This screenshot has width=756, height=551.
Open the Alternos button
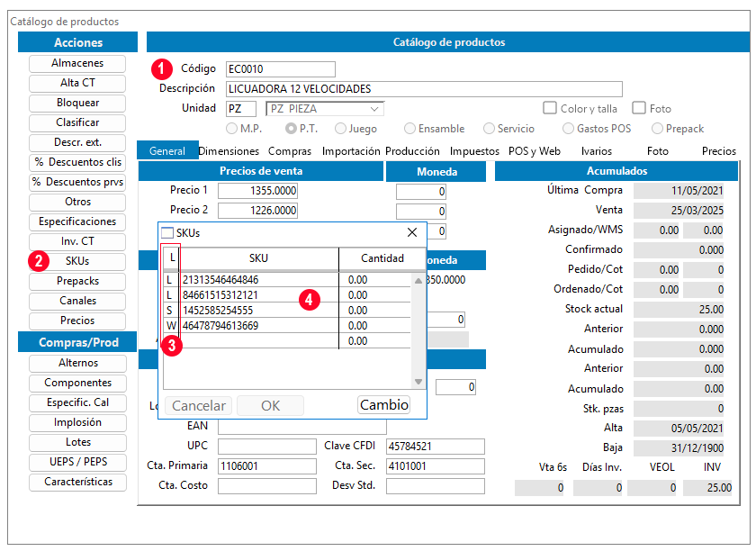[x=77, y=363]
